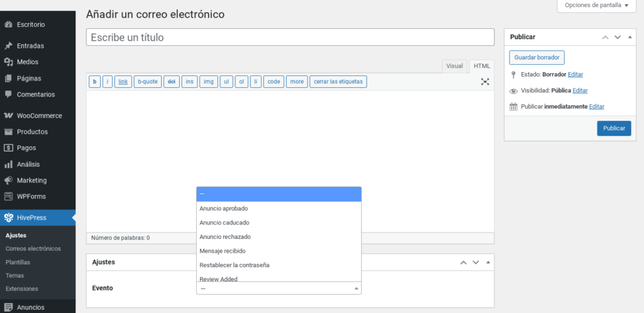Collapse the Publicar panel toggle triangle
This screenshot has height=313, width=644.
pos(630,37)
